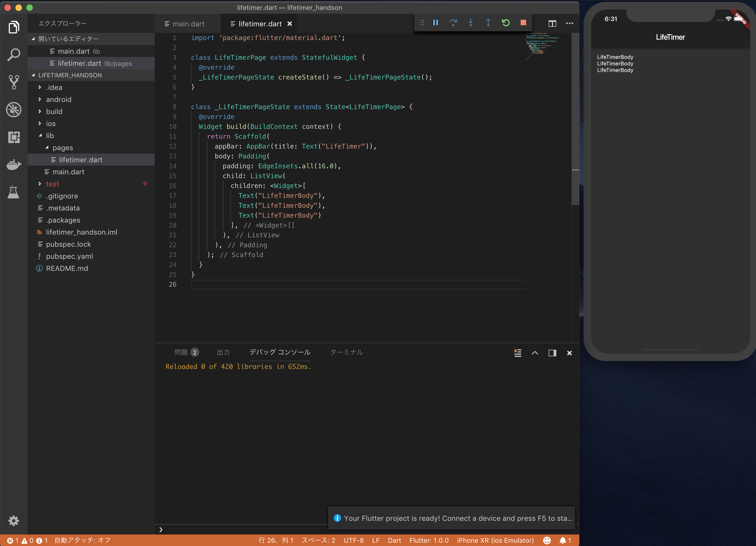Show notifications via the bell icon
The image size is (756, 546).
pyautogui.click(x=565, y=540)
